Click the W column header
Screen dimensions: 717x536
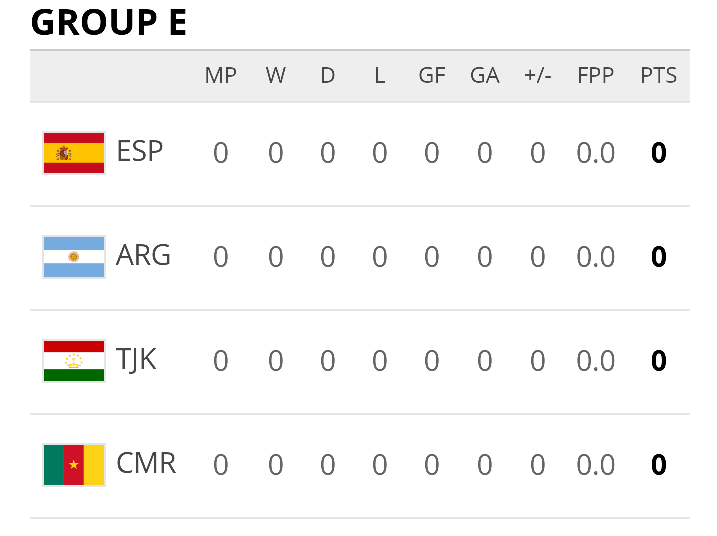(275, 75)
